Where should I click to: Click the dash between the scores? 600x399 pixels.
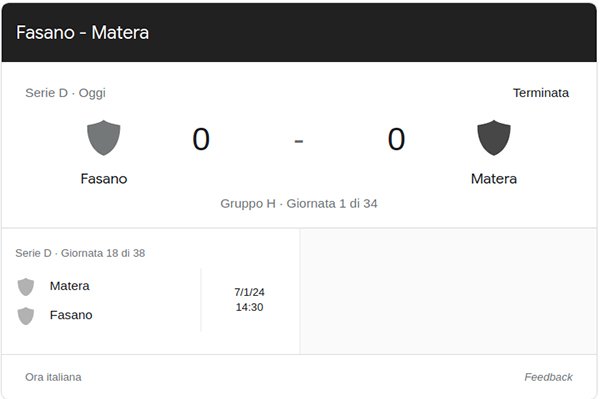click(299, 141)
